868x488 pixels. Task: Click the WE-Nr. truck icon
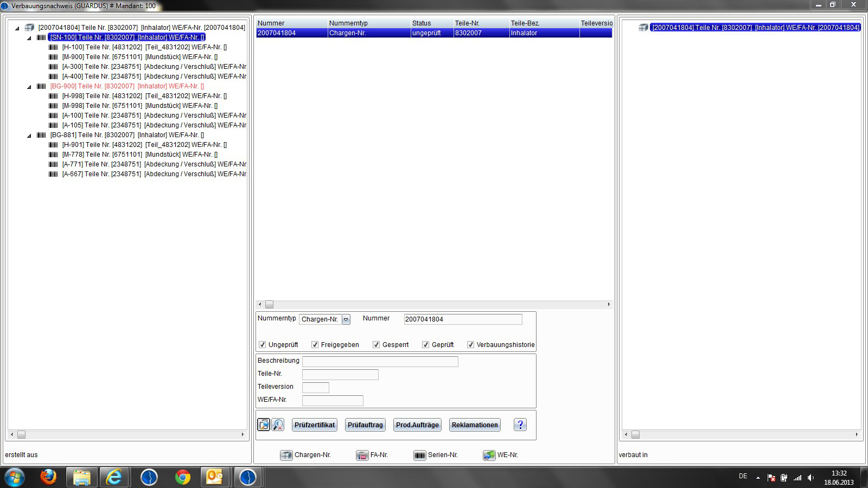pos(489,455)
